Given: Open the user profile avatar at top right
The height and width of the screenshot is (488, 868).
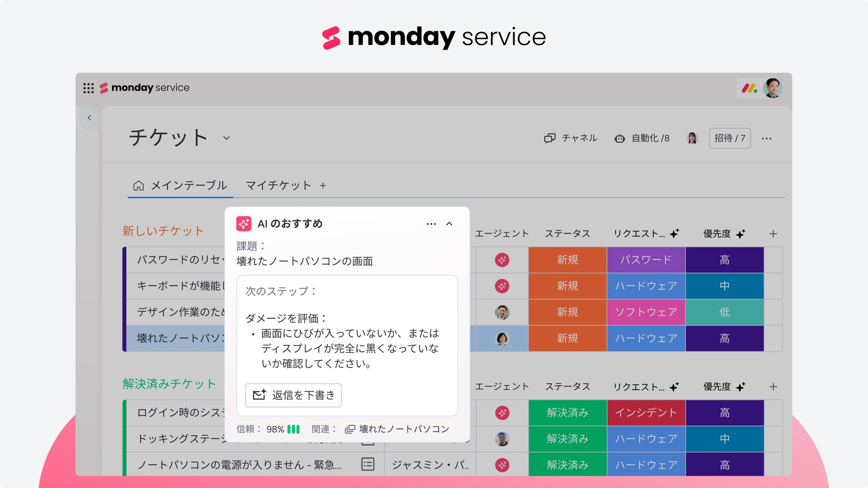Looking at the screenshot, I should pos(772,88).
